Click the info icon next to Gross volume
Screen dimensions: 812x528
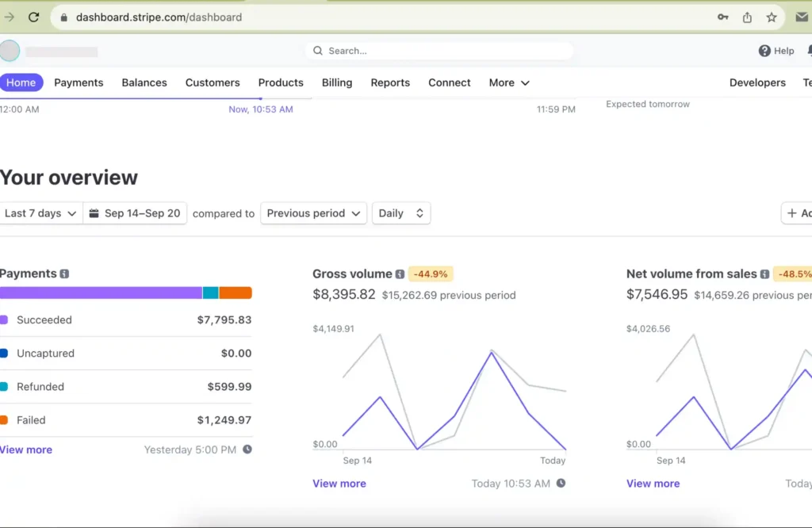[x=400, y=274]
